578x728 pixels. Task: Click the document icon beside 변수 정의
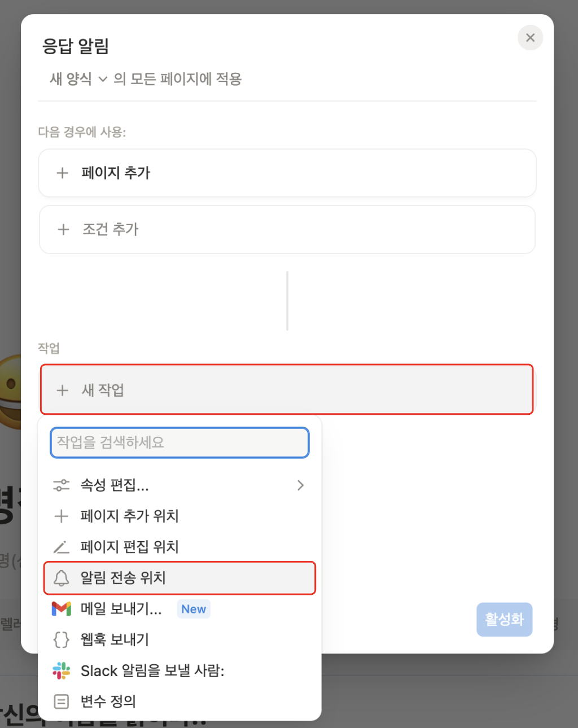pos(60,701)
